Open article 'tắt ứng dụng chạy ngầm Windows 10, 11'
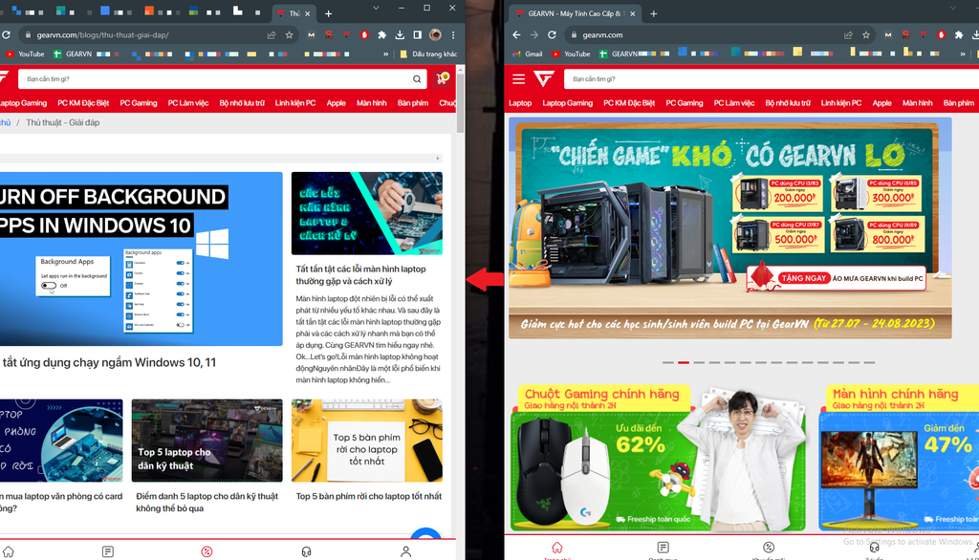This screenshot has height=560, width=979. [x=109, y=362]
